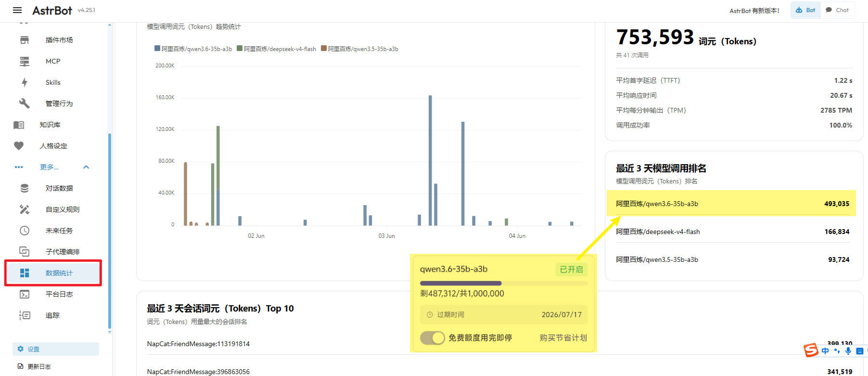Image resolution: width=868 pixels, height=376 pixels.
Task: Click the tallest 03 Jun chart bar
Action: point(430,160)
